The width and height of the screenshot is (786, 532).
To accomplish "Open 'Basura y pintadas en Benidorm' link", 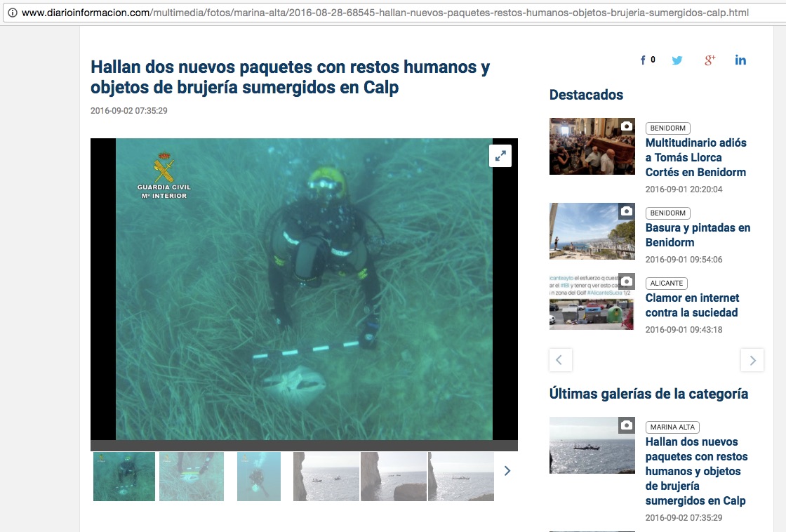I will click(698, 235).
